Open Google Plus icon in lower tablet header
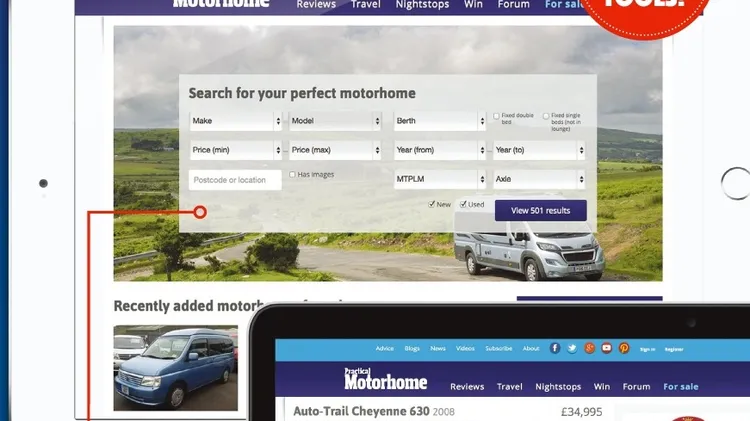This screenshot has width=750, height=421. (589, 348)
